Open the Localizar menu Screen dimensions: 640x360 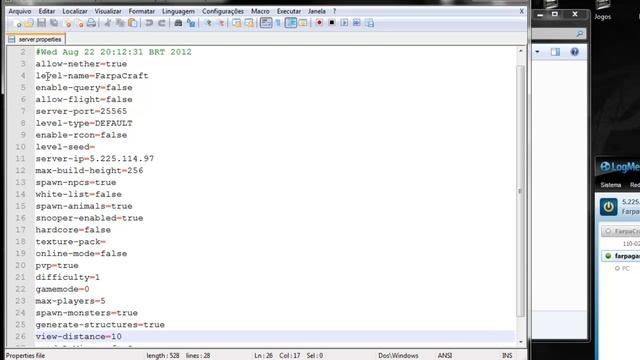point(75,11)
